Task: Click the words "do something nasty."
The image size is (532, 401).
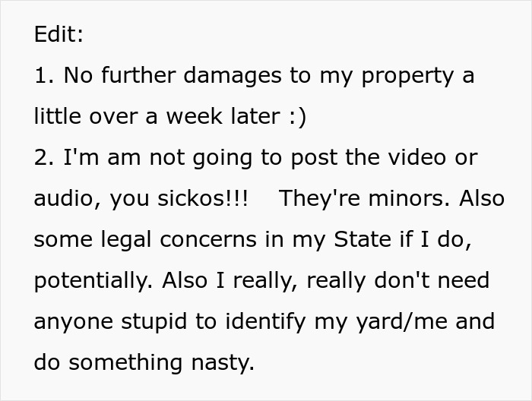Action: pyautogui.click(x=144, y=363)
